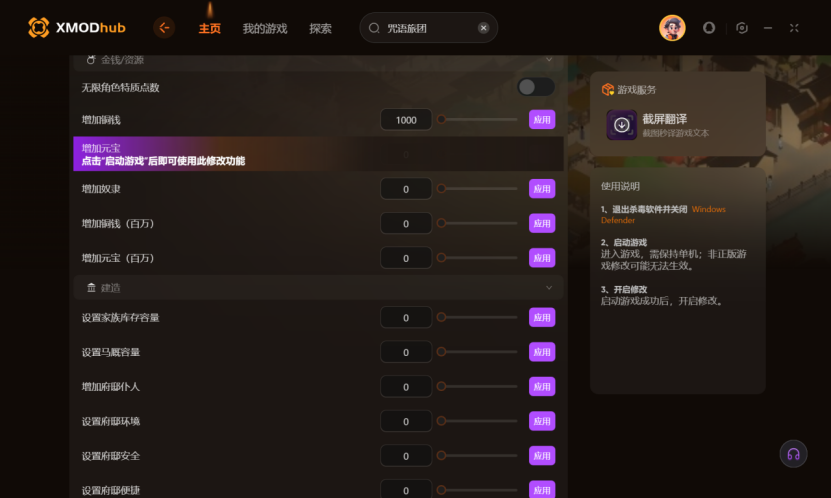Image resolution: width=831 pixels, height=498 pixels.
Task: Click the 截屏翻译 download icon
Action: point(622,125)
